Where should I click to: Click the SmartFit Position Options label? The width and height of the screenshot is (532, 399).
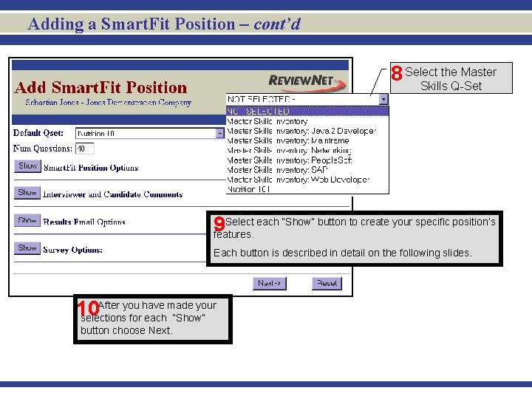91,168
